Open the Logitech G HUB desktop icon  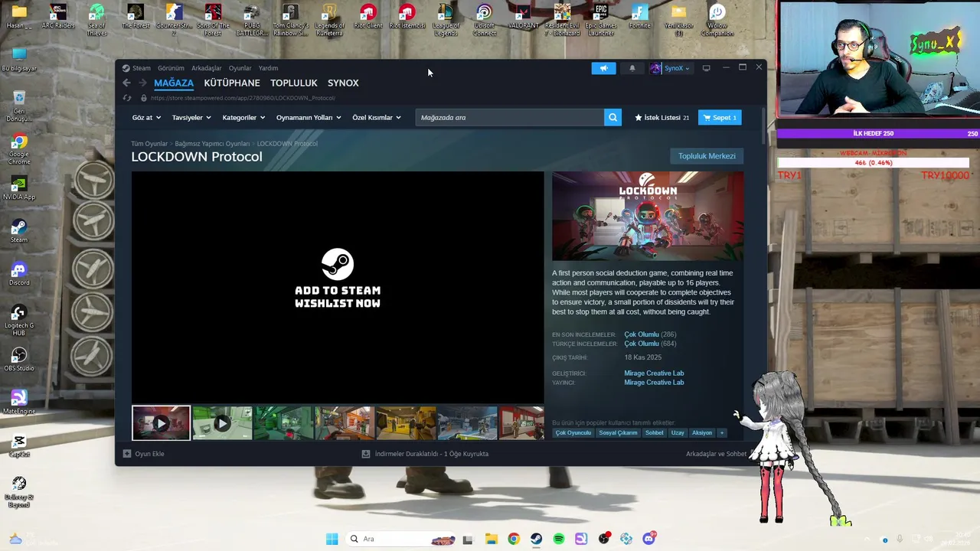[x=19, y=320]
